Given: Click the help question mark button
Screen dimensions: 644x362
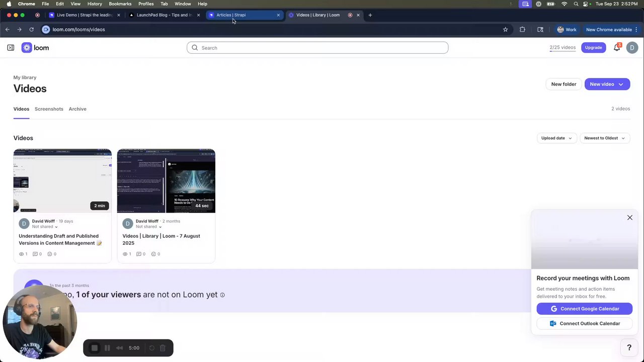Looking at the screenshot, I should (x=629, y=347).
